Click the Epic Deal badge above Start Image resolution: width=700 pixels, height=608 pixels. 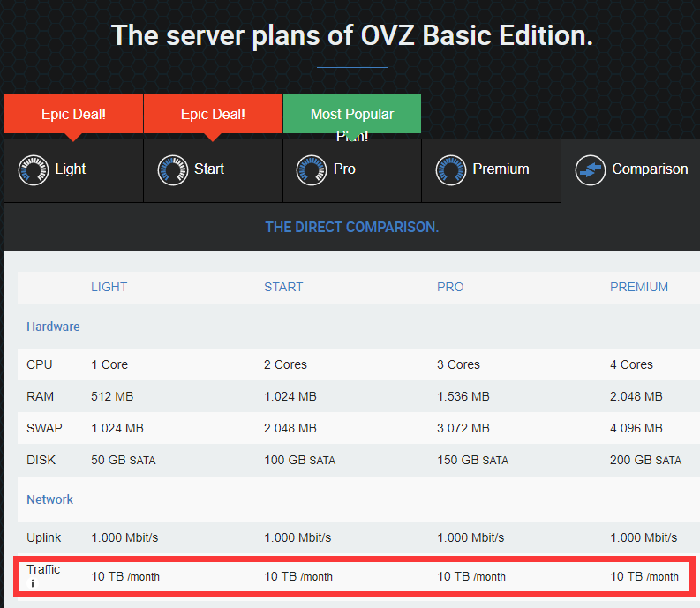[x=213, y=114]
